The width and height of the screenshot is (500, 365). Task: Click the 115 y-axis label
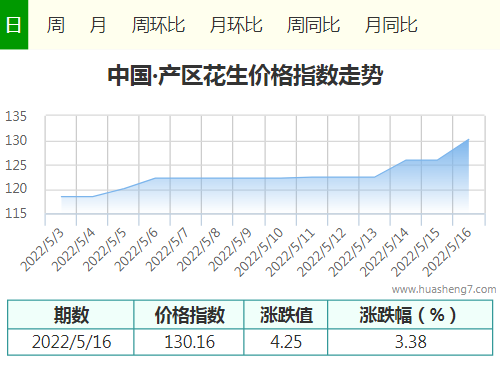click(16, 213)
